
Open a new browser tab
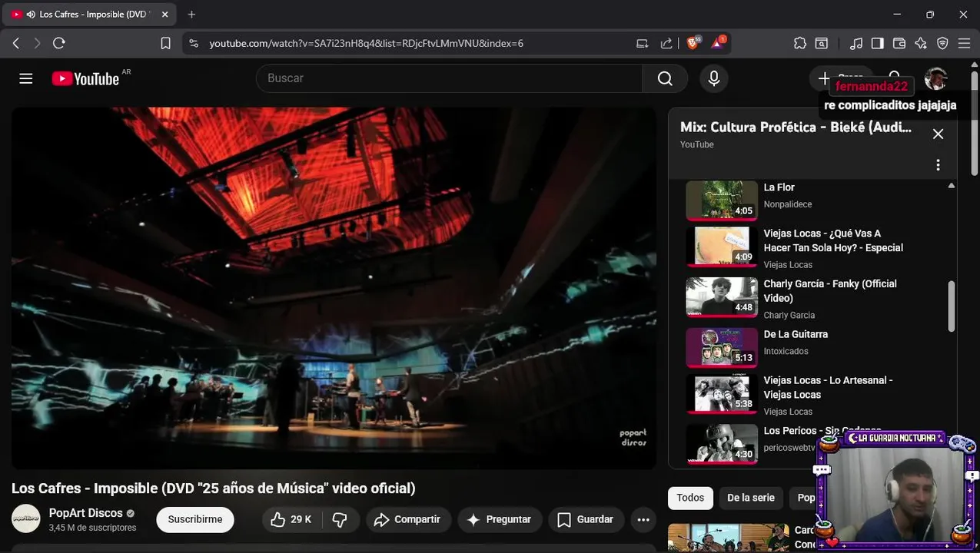click(x=191, y=14)
